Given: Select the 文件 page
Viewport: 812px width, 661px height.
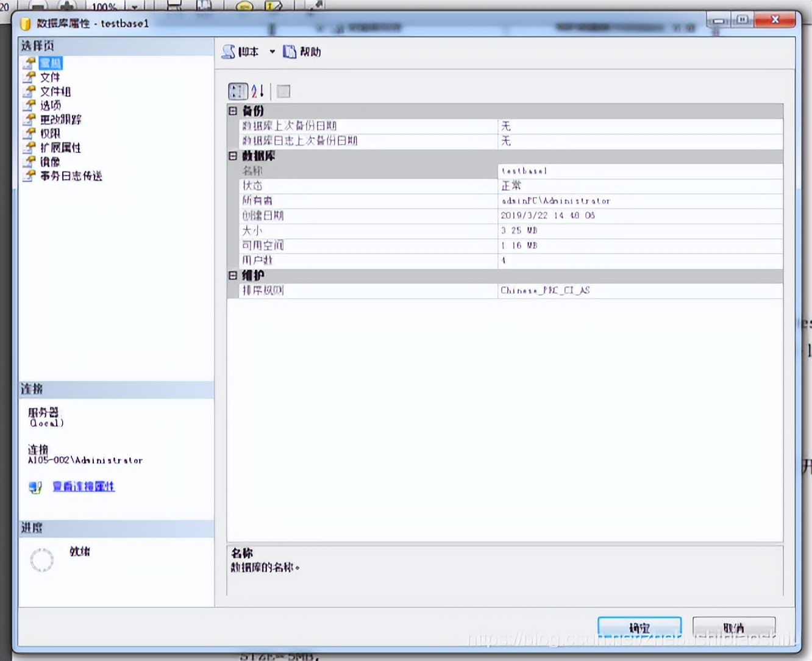Looking at the screenshot, I should coord(50,77).
